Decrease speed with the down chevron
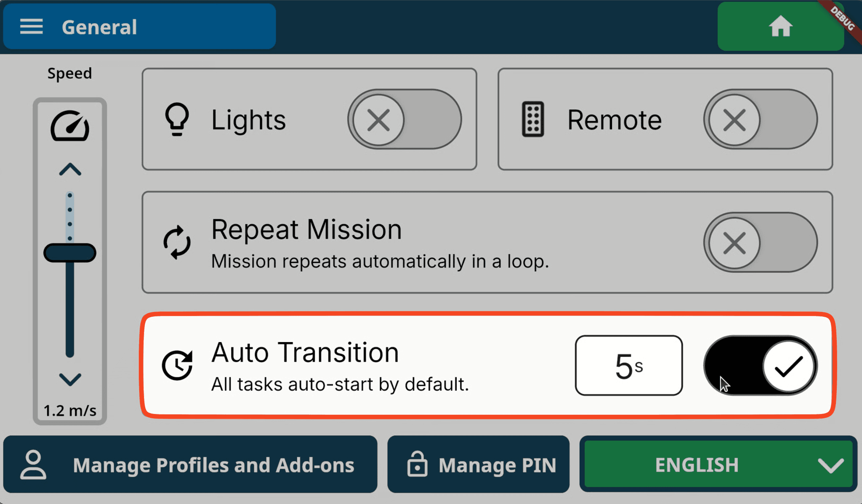The height and width of the screenshot is (504, 862). click(x=70, y=379)
